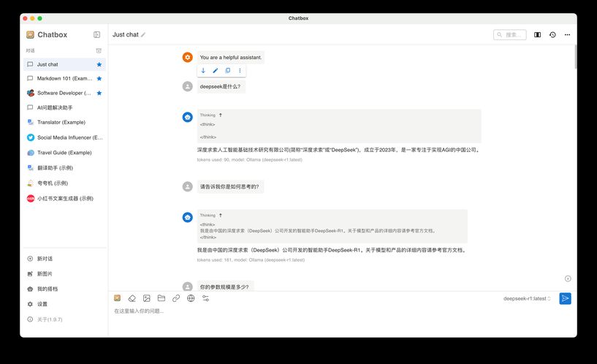The width and height of the screenshot is (597, 364).
Task: Click the tokens used: 90 model info line
Action: pos(249,159)
